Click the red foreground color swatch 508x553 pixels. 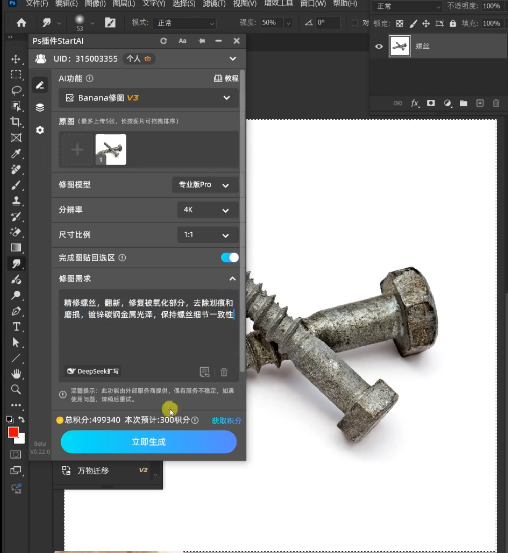click(x=13, y=432)
